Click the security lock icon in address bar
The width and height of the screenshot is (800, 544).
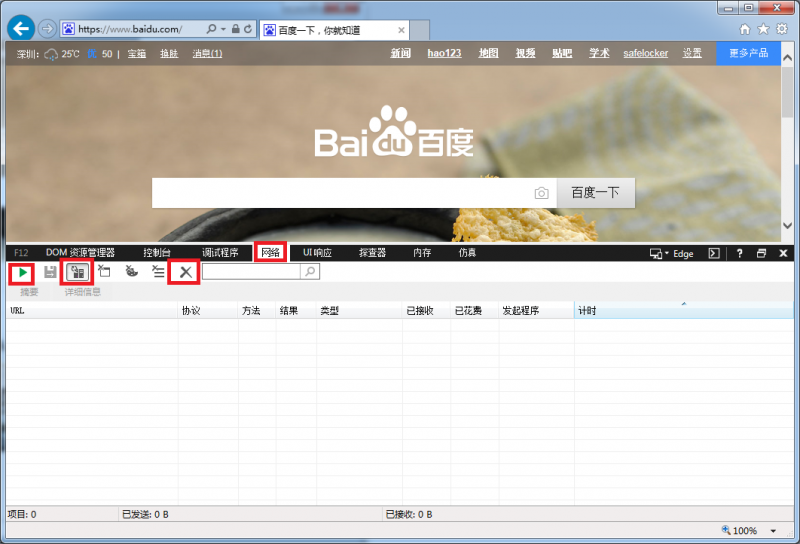click(x=236, y=29)
